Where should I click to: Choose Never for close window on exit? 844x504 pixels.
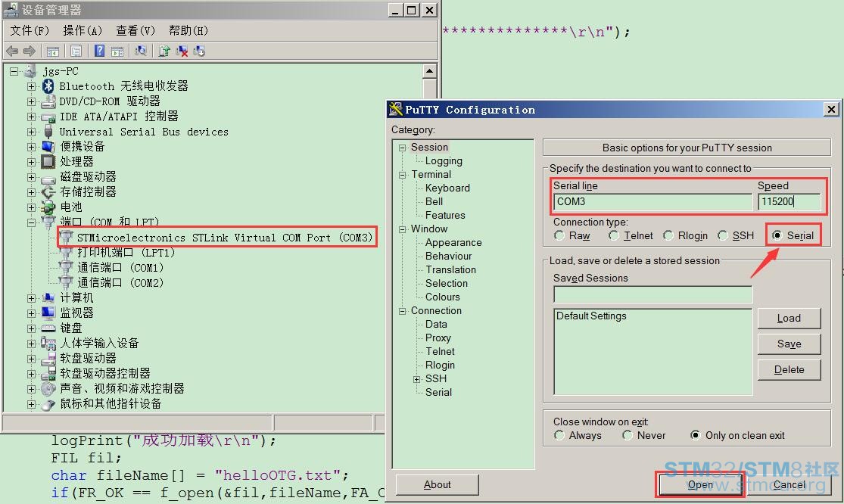click(x=628, y=435)
